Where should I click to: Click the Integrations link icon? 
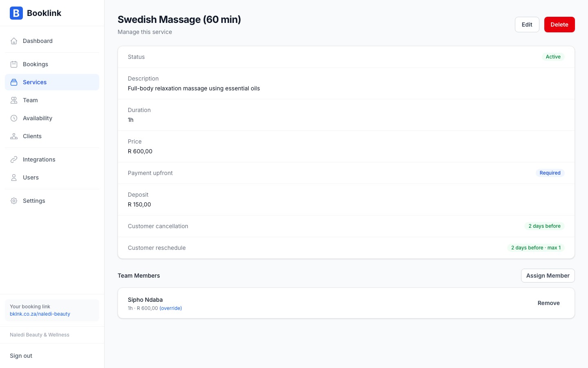(14, 159)
